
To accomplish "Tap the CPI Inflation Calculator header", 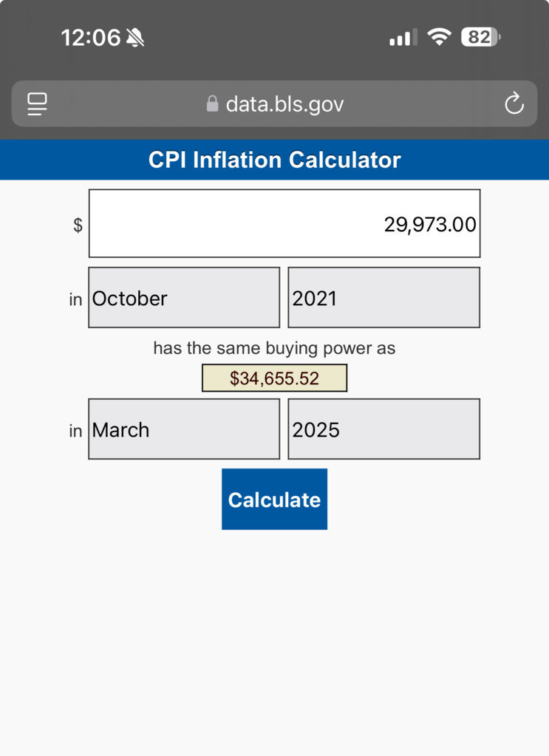I will click(274, 160).
